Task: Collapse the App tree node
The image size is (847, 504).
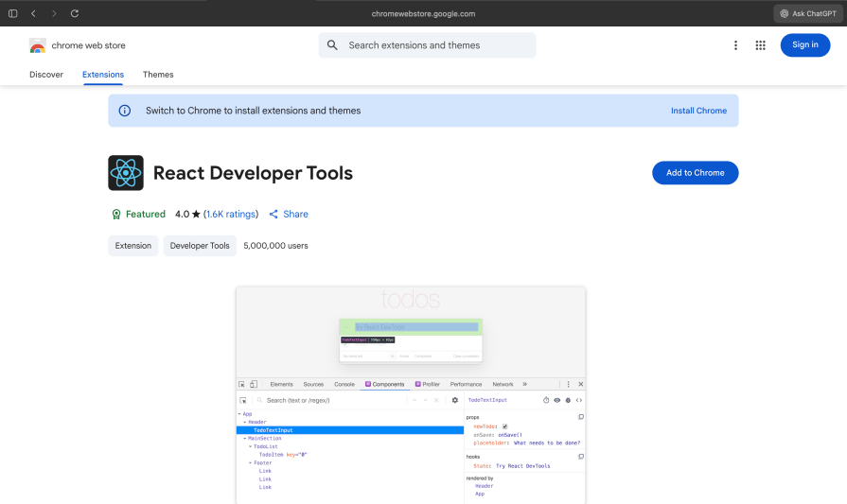Action: coord(239,414)
